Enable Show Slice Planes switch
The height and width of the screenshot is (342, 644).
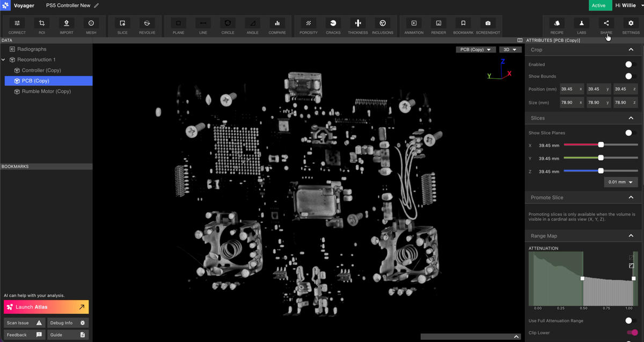(x=631, y=133)
